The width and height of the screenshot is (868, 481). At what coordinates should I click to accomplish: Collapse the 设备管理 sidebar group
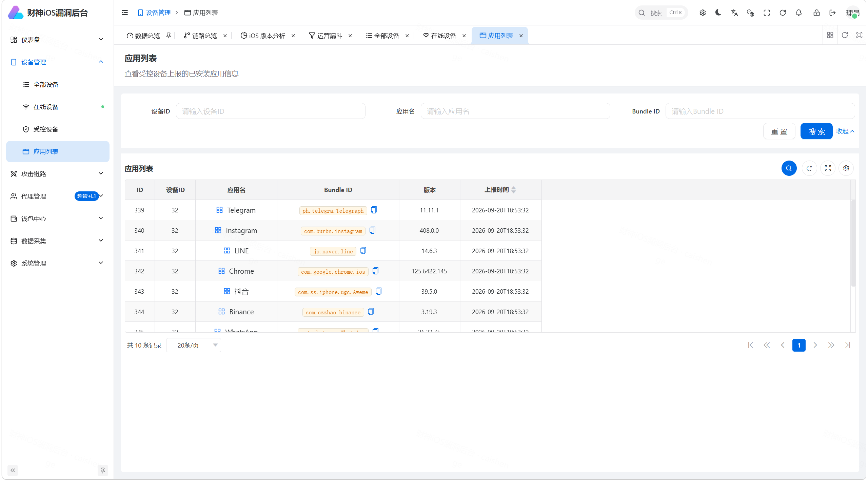tap(57, 62)
